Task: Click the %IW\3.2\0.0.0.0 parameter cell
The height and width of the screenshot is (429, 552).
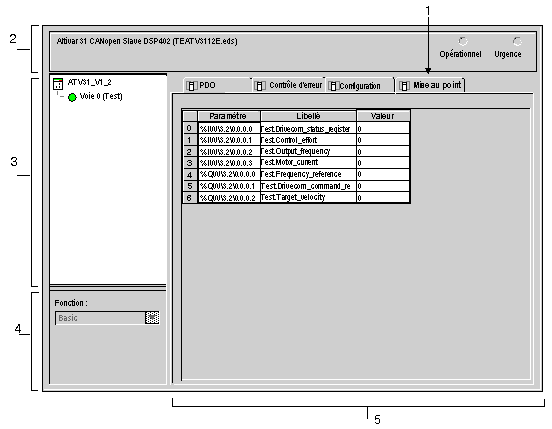Action: tap(229, 129)
